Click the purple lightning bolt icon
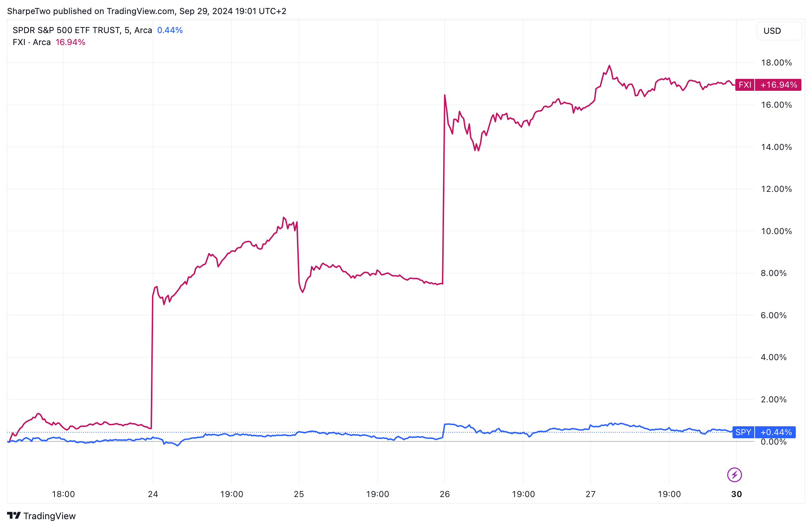Image resolution: width=812 pixels, height=528 pixels. click(734, 475)
